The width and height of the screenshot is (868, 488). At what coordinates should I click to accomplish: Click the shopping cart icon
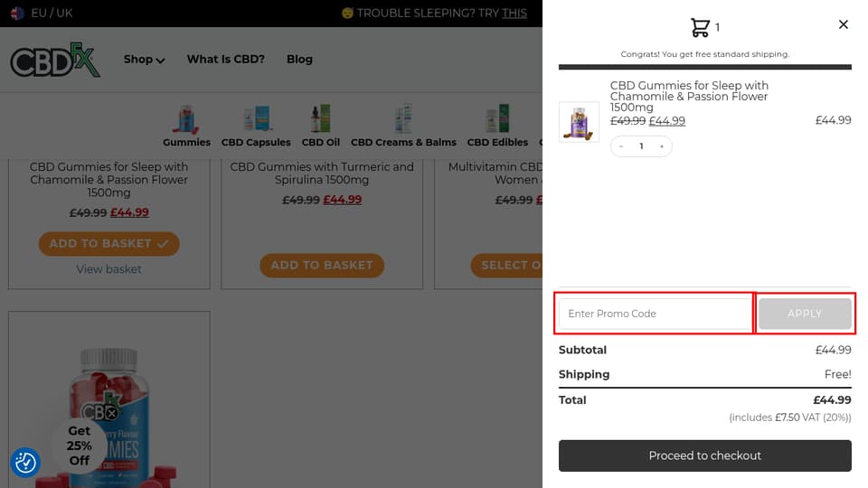click(x=700, y=27)
